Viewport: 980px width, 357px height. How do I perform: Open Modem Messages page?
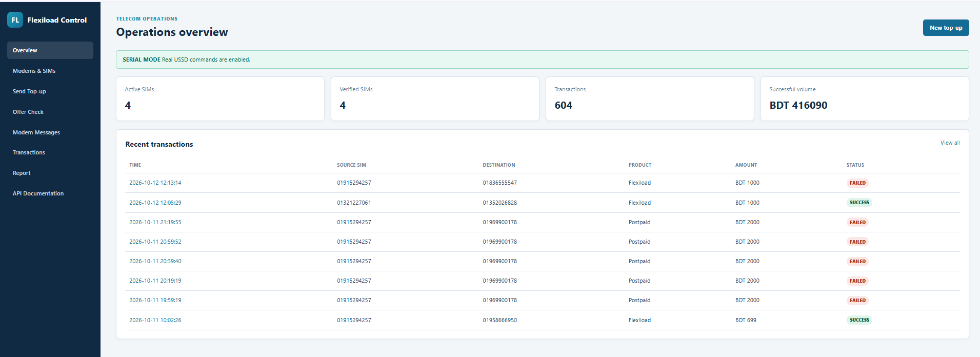[50, 132]
